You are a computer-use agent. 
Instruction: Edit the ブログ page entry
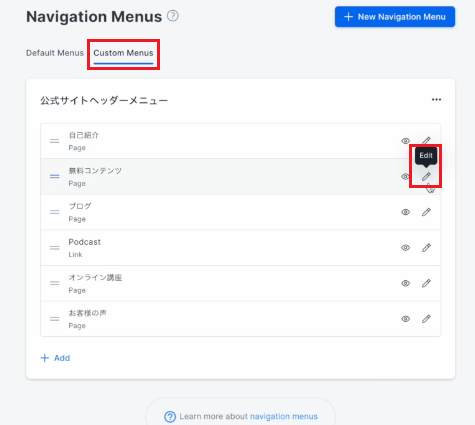pyautogui.click(x=426, y=212)
